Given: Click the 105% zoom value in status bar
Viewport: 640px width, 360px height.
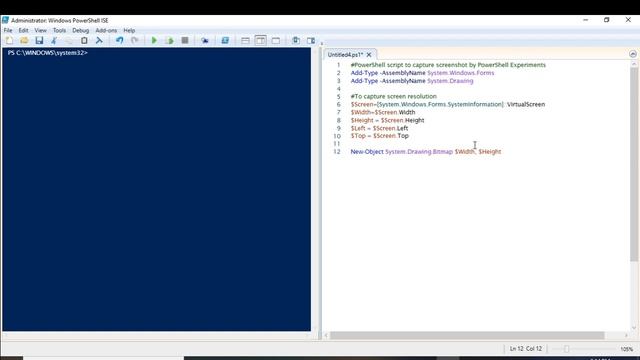Looking at the screenshot, I should click(627, 349).
